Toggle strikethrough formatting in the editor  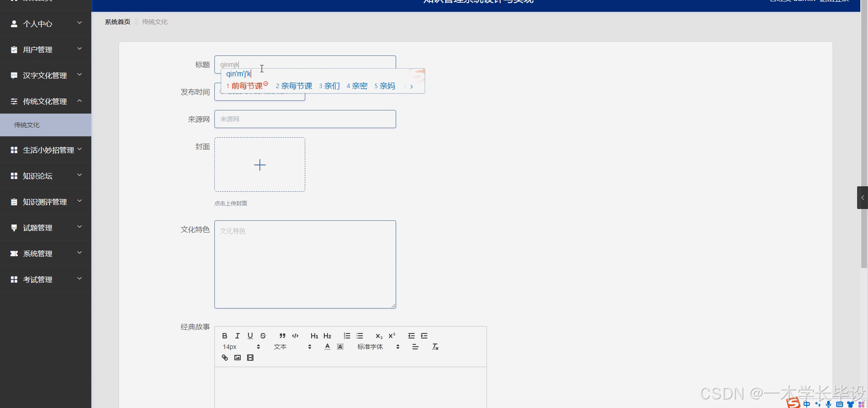[263, 336]
